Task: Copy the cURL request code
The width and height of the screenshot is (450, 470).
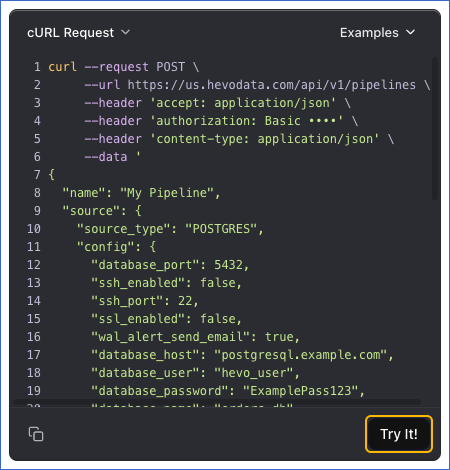Action: pos(36,434)
